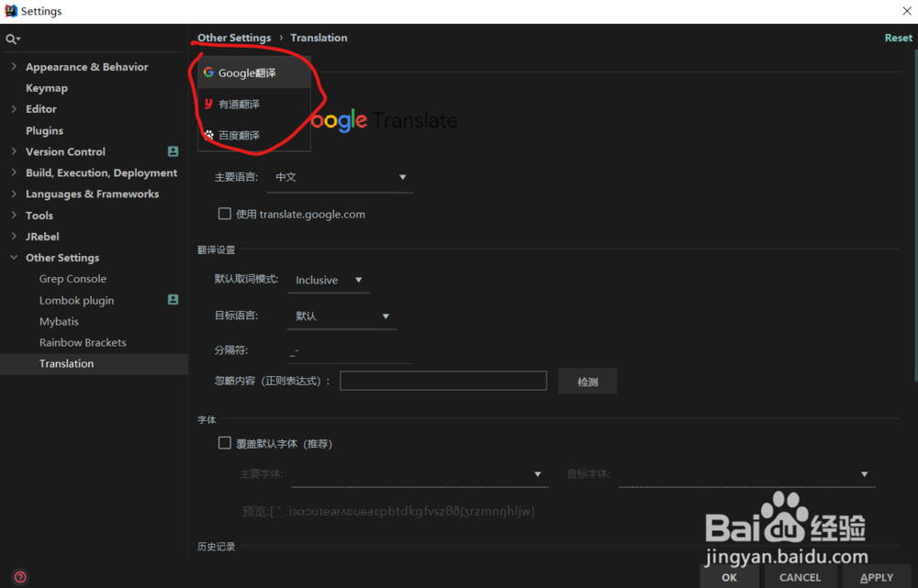Image resolution: width=918 pixels, height=588 pixels.
Task: Click the 检测 check button
Action: tap(588, 382)
